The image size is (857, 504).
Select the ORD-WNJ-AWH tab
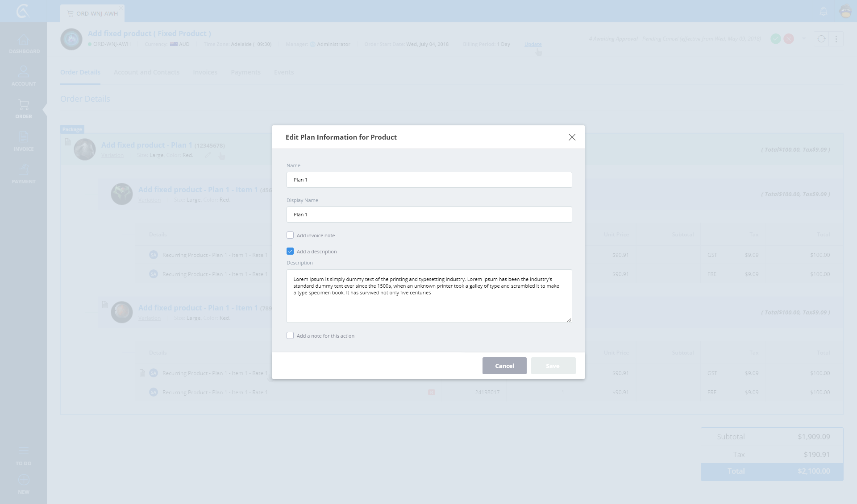93,13
